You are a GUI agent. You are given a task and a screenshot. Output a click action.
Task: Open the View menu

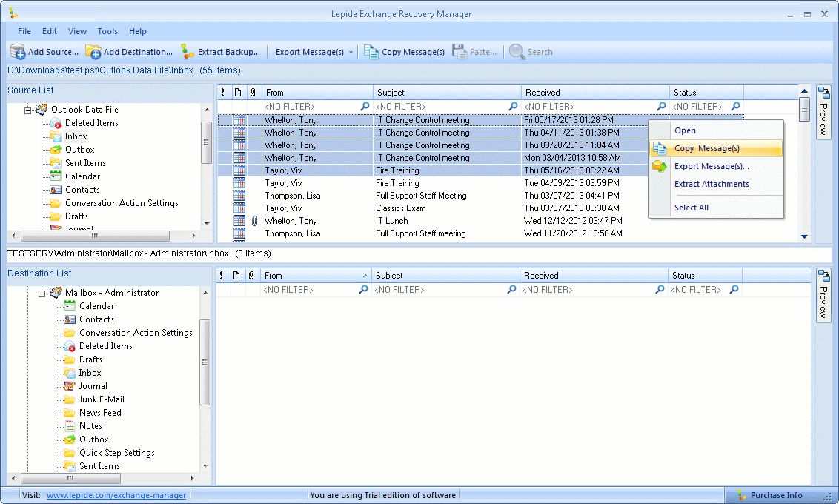[x=78, y=31]
